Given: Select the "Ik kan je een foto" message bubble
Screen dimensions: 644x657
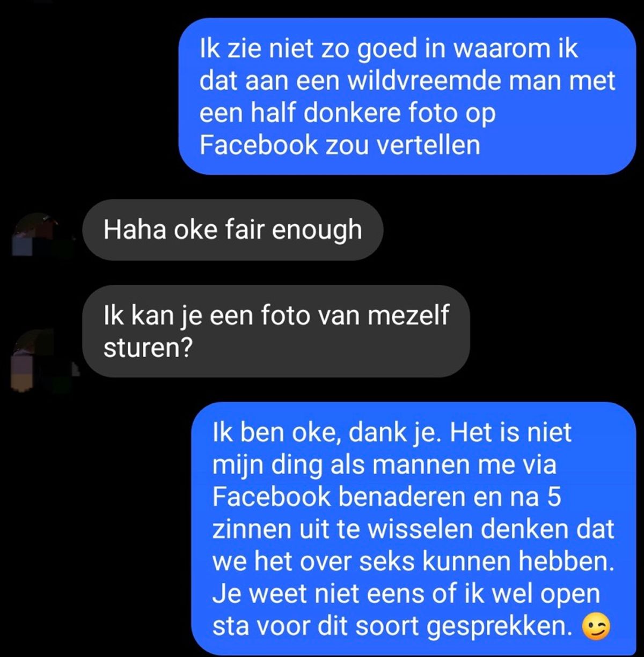Looking at the screenshot, I should pyautogui.click(x=276, y=331).
